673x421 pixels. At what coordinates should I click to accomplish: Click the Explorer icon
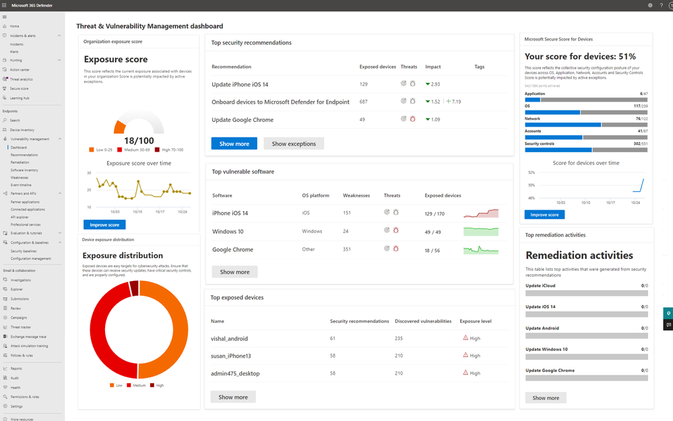coord(5,289)
